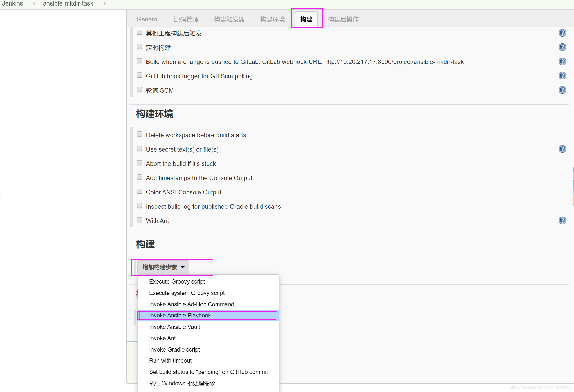
Task: Open the 增加构建步骤 dropdown
Action: tap(163, 267)
